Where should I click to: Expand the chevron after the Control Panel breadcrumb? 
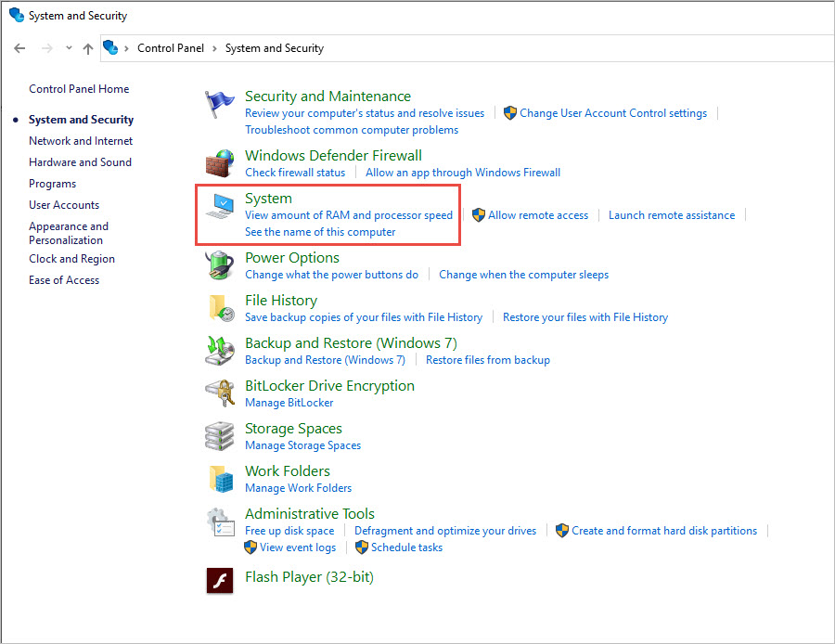tap(214, 48)
